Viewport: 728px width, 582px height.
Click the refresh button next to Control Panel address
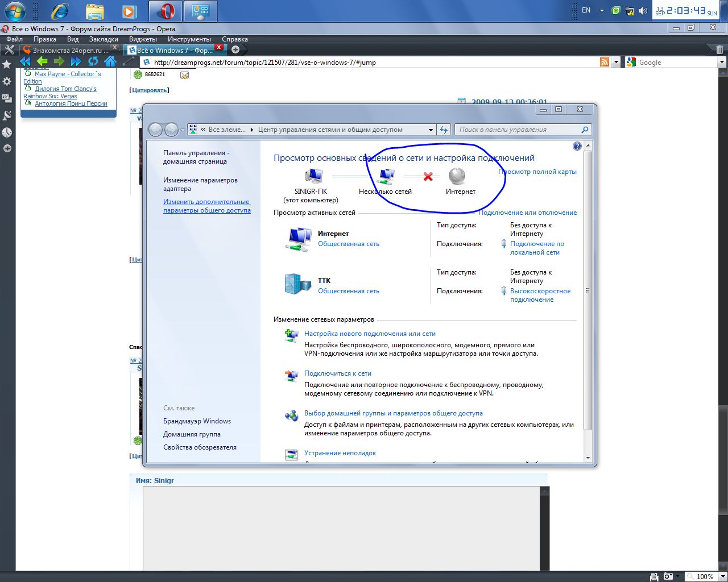[x=444, y=130]
